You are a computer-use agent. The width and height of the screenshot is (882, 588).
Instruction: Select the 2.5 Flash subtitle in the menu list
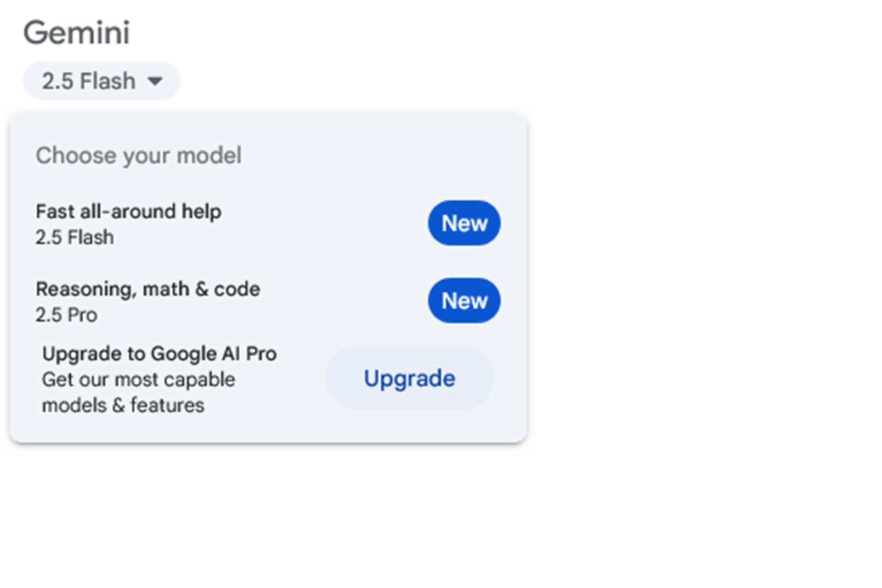[75, 237]
